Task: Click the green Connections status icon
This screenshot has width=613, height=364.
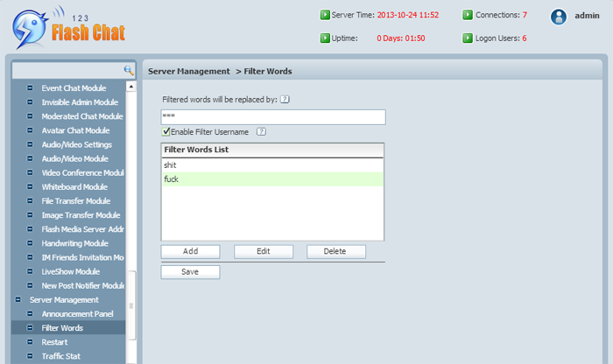Action: tap(467, 15)
